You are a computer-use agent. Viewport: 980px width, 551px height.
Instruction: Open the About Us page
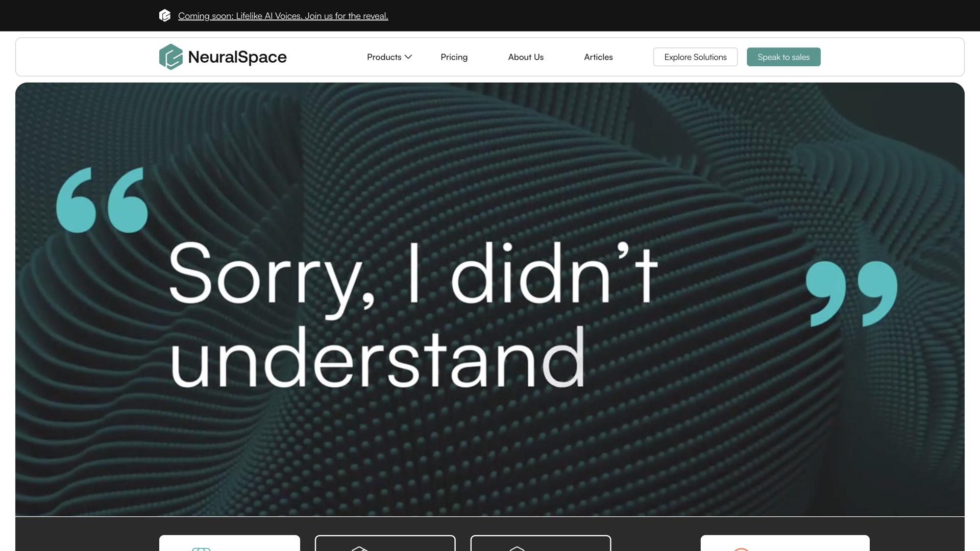point(526,57)
